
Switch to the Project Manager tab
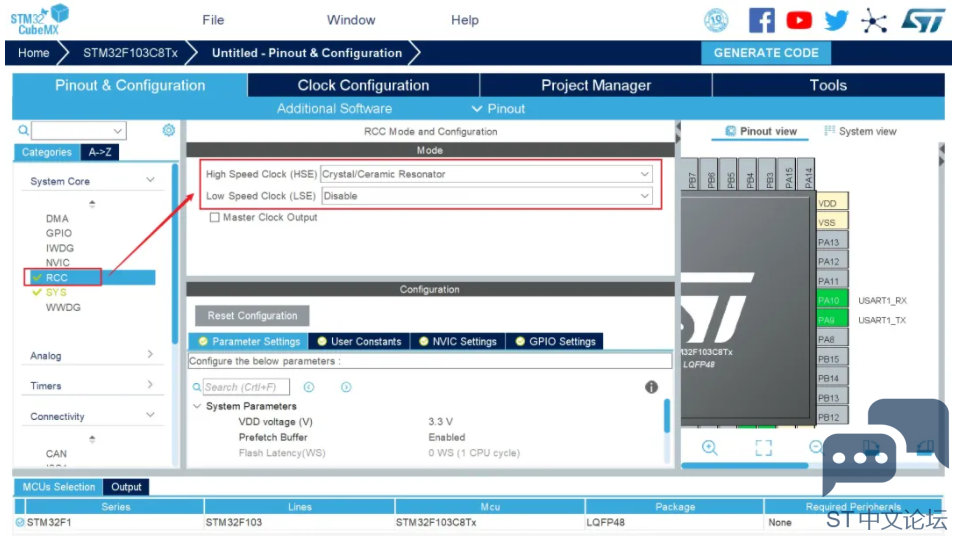[596, 85]
